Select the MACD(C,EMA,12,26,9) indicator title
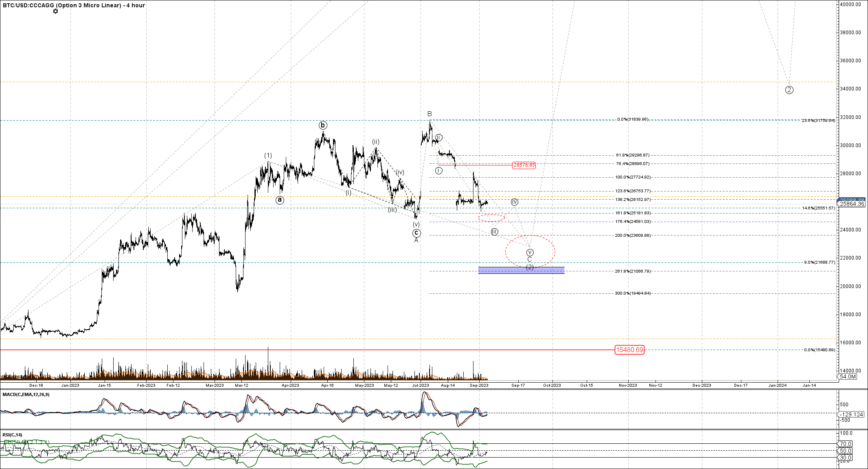Viewport: 868px width, 469px height. coord(26,394)
